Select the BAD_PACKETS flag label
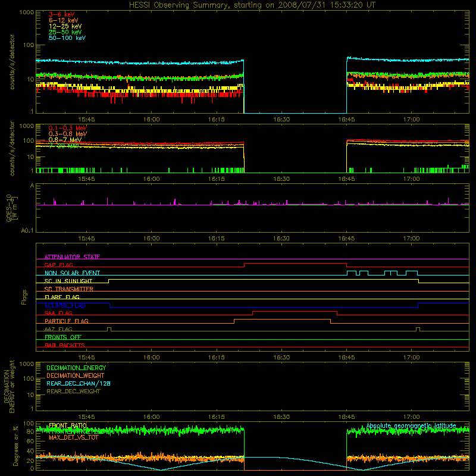Image resolution: width=476 pixels, height=476 pixels. point(65,345)
